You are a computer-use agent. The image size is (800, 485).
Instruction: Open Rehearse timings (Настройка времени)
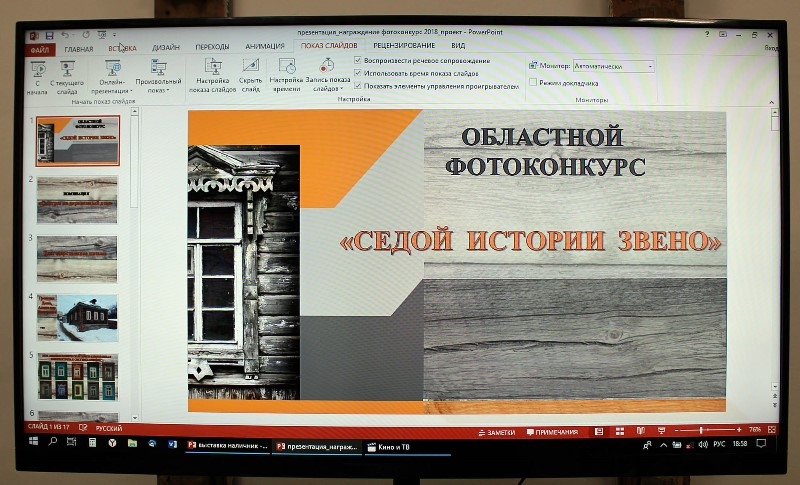pos(286,75)
